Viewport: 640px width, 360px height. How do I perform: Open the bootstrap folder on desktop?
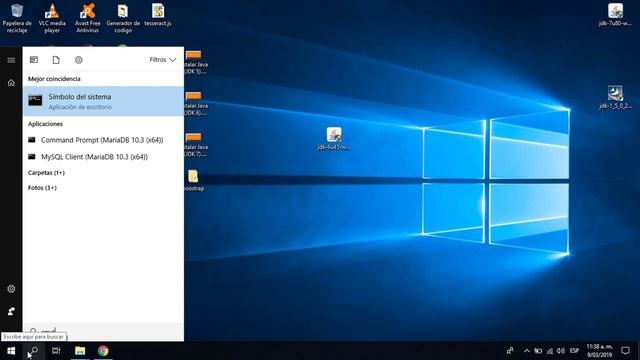[193, 180]
